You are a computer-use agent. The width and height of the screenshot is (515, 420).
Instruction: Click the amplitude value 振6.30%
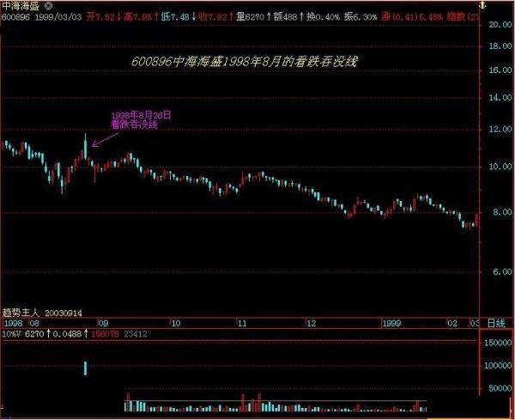(x=360, y=17)
